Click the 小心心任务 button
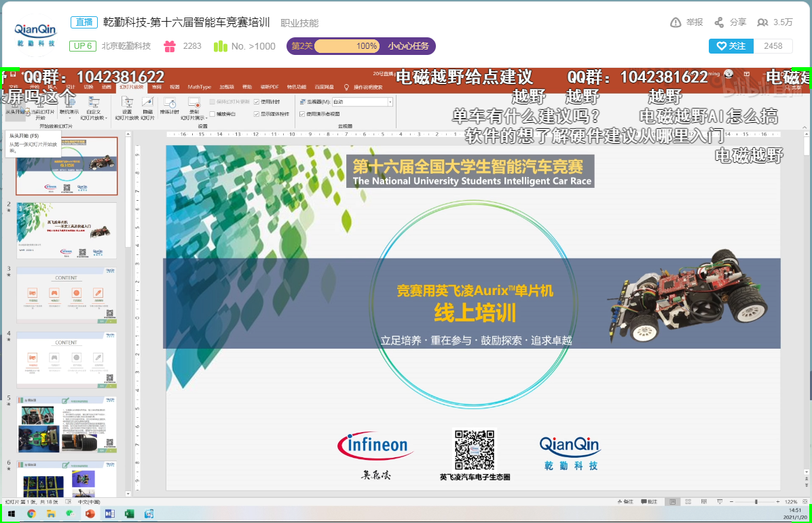812x523 pixels. click(408, 46)
